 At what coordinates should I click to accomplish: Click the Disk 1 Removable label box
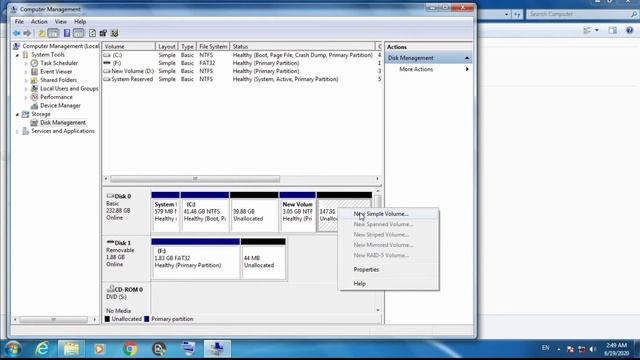pos(126,258)
